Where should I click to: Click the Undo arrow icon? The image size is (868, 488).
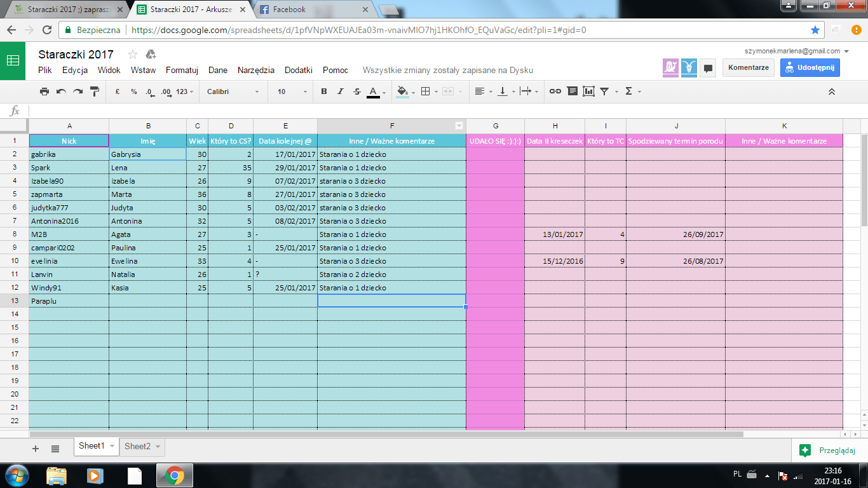(x=61, y=91)
